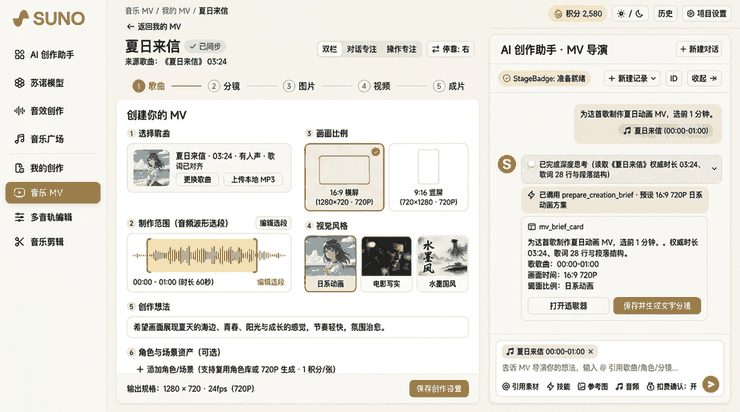The image size is (740, 412).
Task: Toggle 扣费确认 switch in chat toolbar
Action: tap(672, 387)
